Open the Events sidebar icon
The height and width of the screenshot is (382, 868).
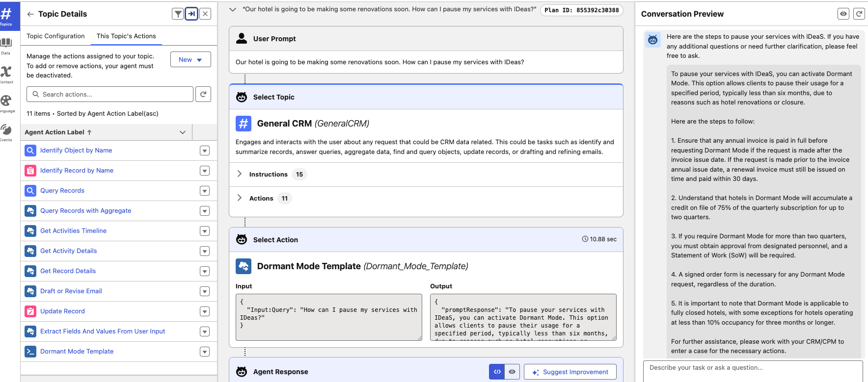click(x=6, y=131)
